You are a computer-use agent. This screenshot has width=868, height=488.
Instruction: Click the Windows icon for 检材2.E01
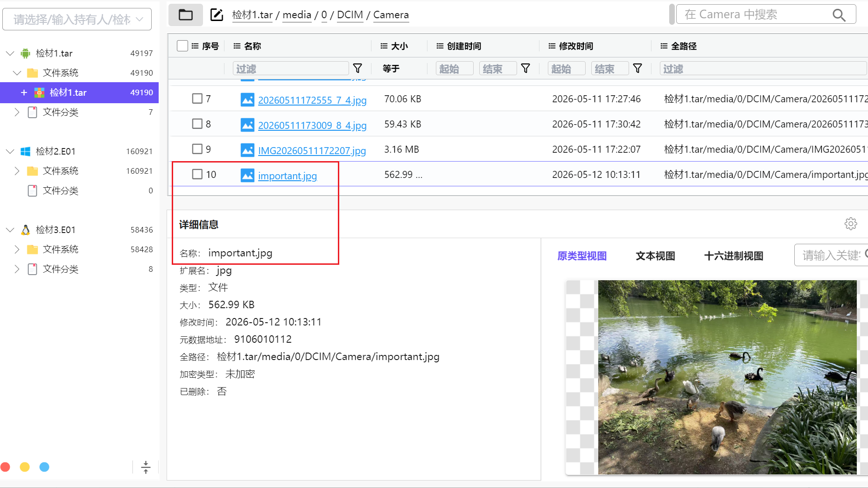(x=26, y=151)
